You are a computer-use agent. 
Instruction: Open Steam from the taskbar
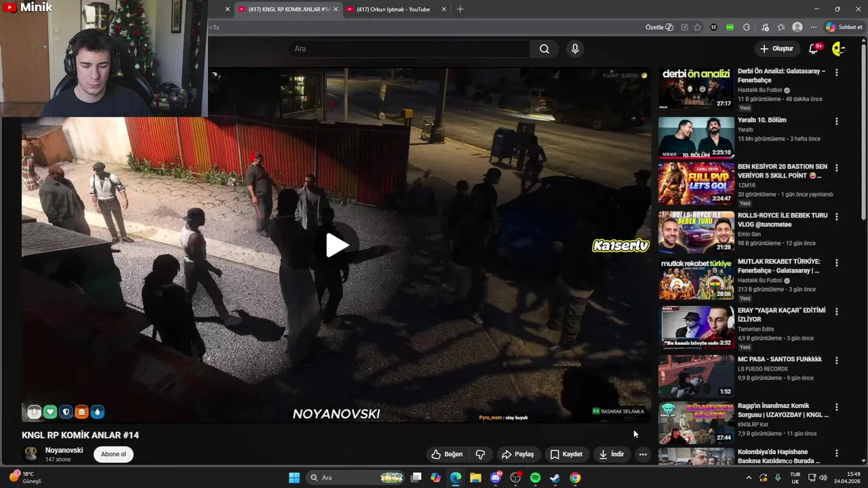tap(555, 478)
